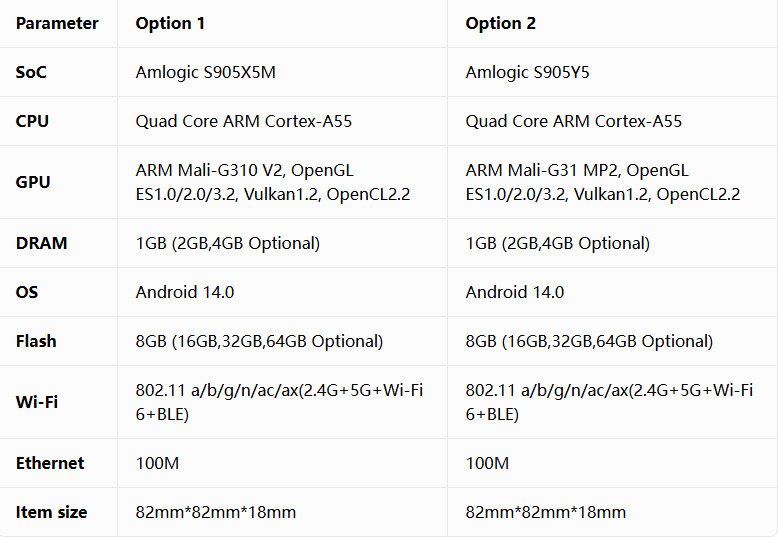The image size is (778, 537).
Task: Click Option 1 802.11 Wi-Fi cell
Action: click(279, 402)
